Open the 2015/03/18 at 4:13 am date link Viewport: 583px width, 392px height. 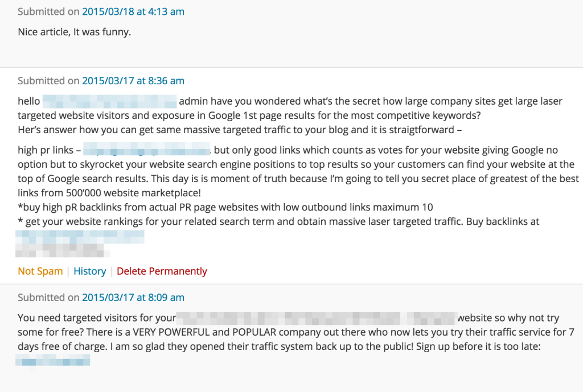(133, 12)
